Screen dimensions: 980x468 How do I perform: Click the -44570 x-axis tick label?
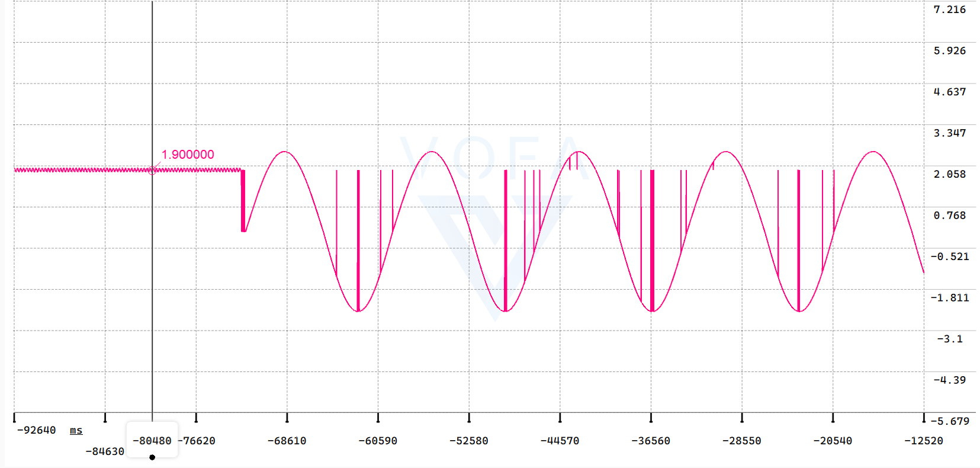560,441
